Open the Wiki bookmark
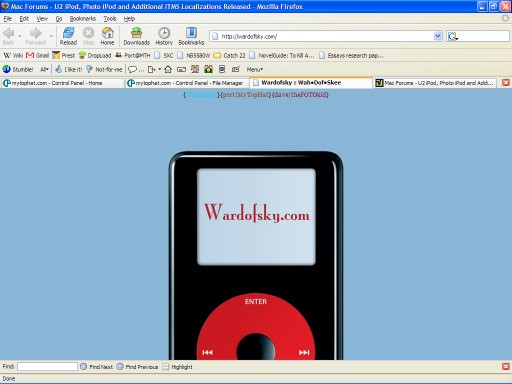This screenshot has width=512, height=384. coord(13,55)
